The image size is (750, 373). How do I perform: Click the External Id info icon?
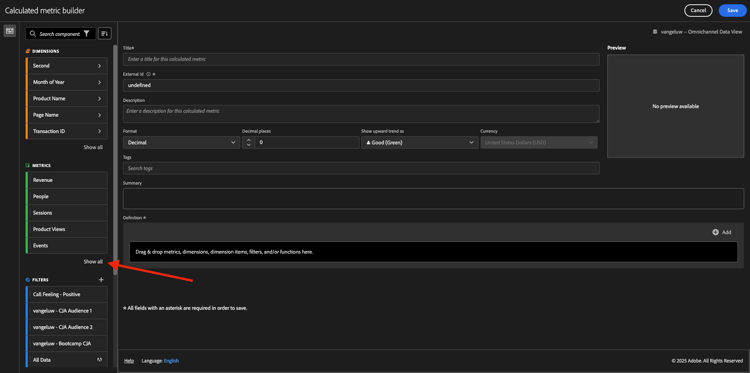click(x=148, y=74)
